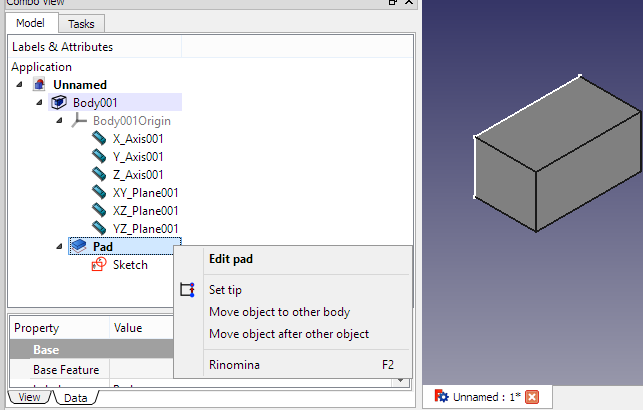Screen dimensions: 643x410
Task: Choose Set tip from context menu
Action: [225, 290]
